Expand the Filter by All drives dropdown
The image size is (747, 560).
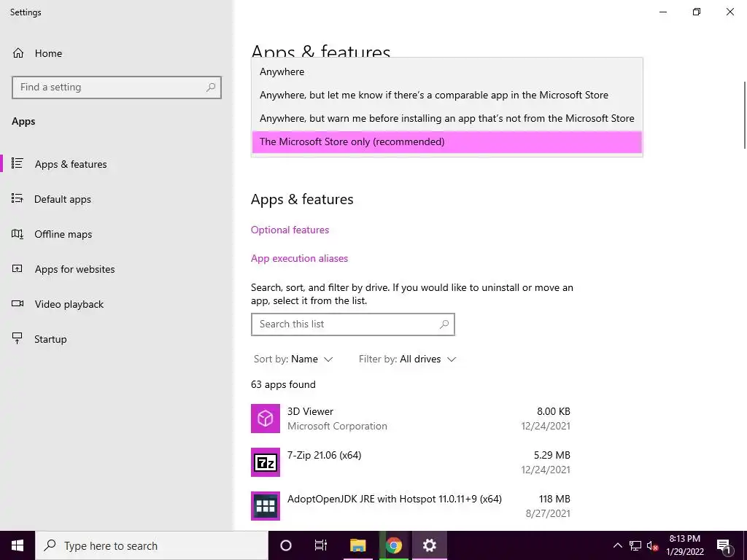pos(407,359)
